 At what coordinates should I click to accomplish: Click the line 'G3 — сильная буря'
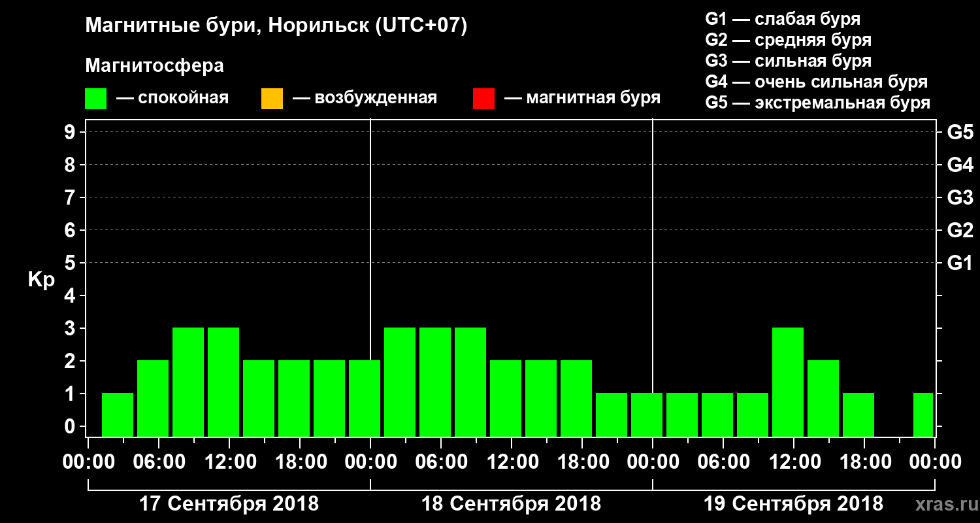pos(788,61)
